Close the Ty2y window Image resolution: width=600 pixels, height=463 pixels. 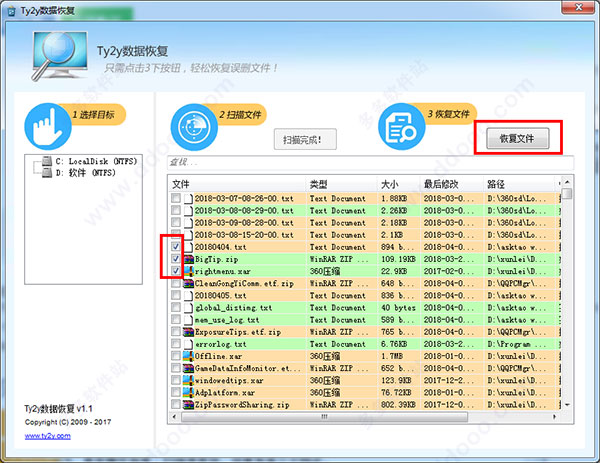579,7
